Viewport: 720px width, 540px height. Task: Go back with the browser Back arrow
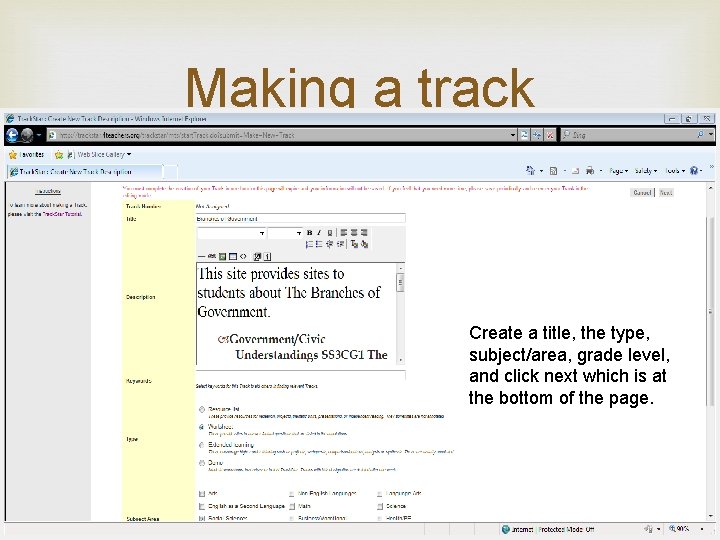[x=12, y=135]
